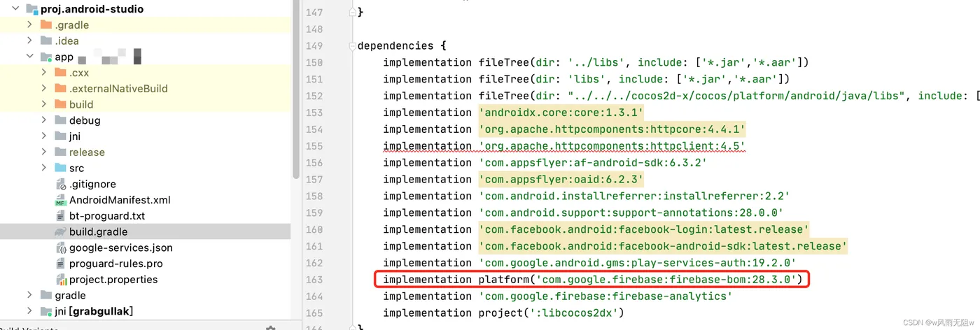Expand the debug folder

click(43, 120)
